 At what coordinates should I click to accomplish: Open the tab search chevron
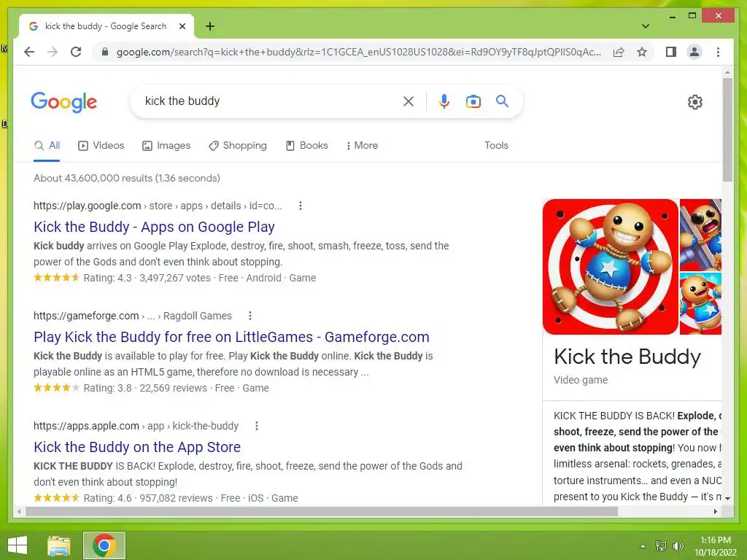645,26
